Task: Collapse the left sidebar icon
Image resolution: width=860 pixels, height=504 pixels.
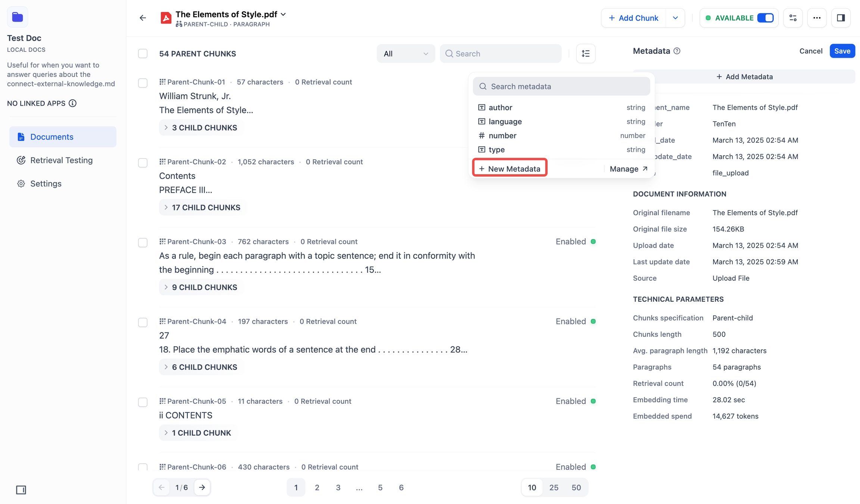Action: click(x=21, y=490)
